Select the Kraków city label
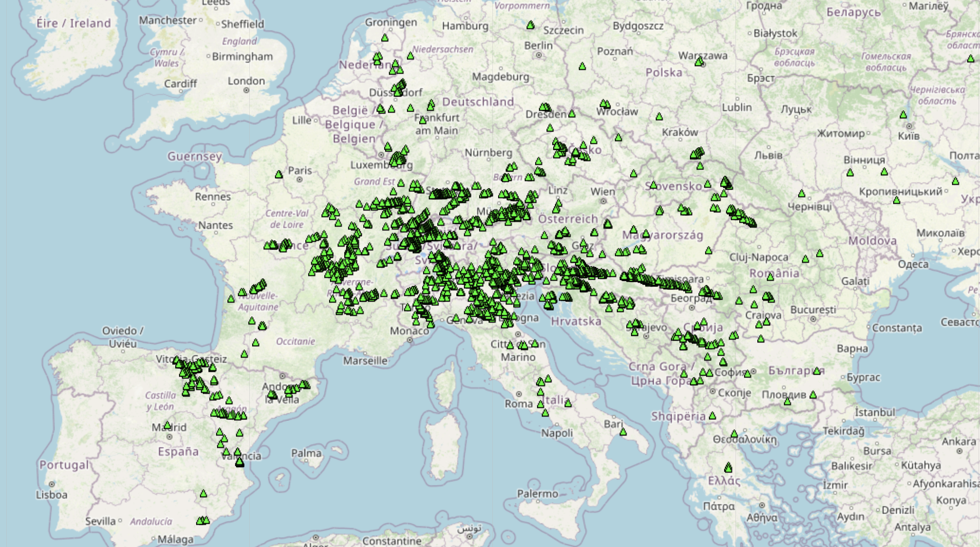The image size is (980, 547). point(680,132)
